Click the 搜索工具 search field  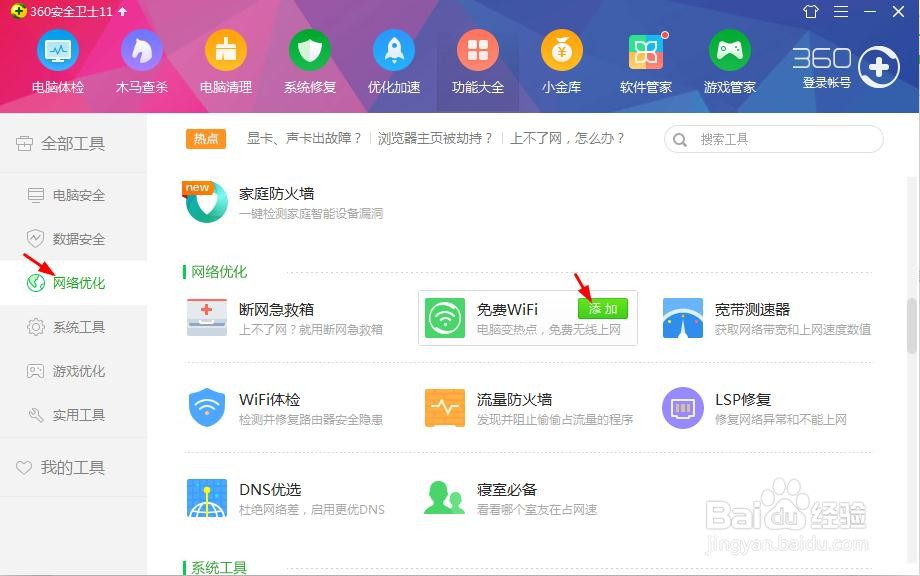click(773, 139)
